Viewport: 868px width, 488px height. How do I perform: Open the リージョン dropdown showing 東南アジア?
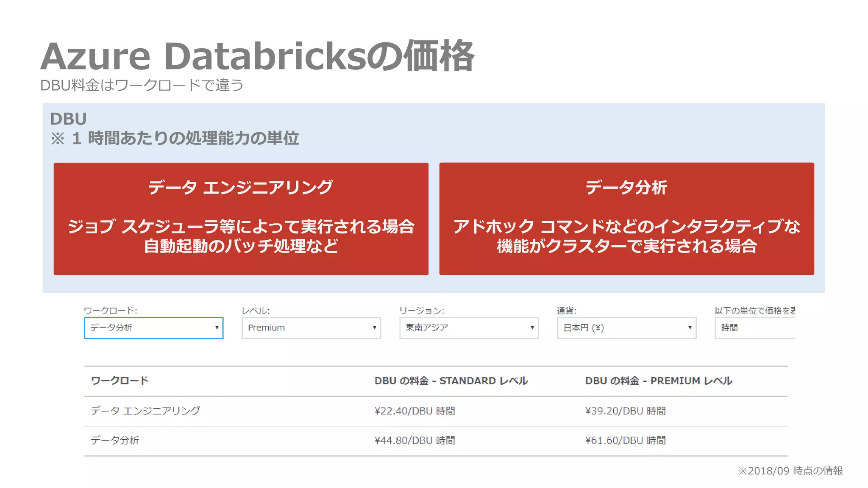(469, 328)
